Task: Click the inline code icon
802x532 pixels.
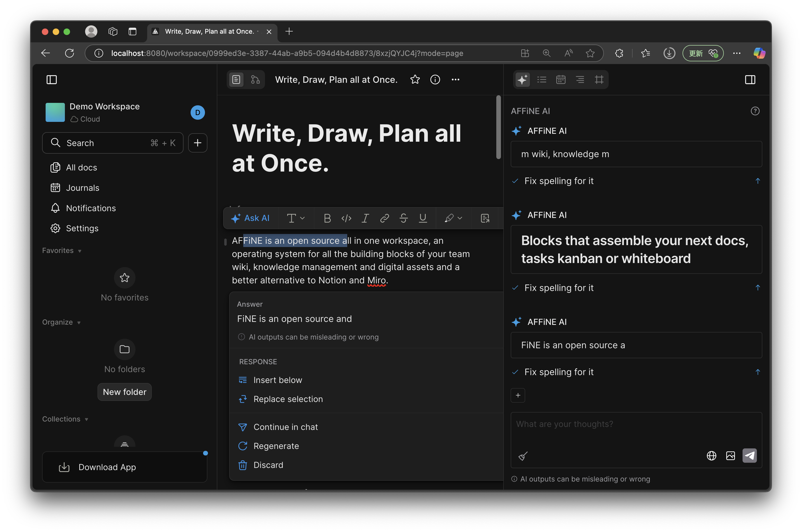Action: point(346,218)
